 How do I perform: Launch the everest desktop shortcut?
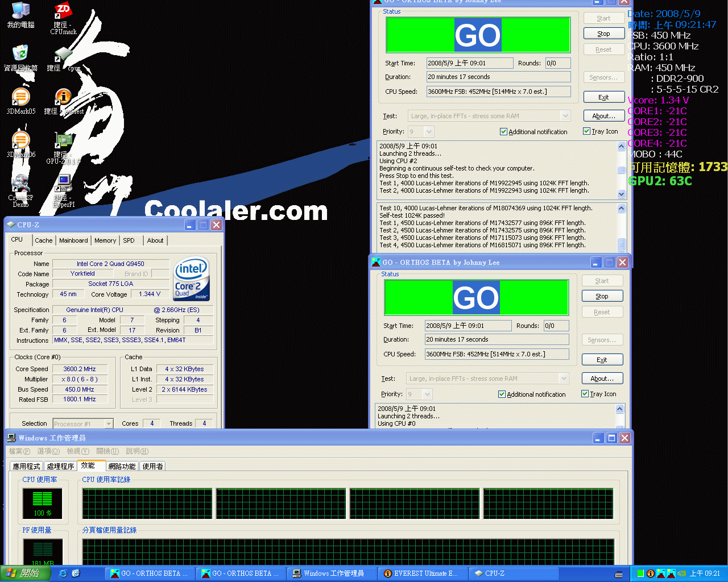(63, 101)
